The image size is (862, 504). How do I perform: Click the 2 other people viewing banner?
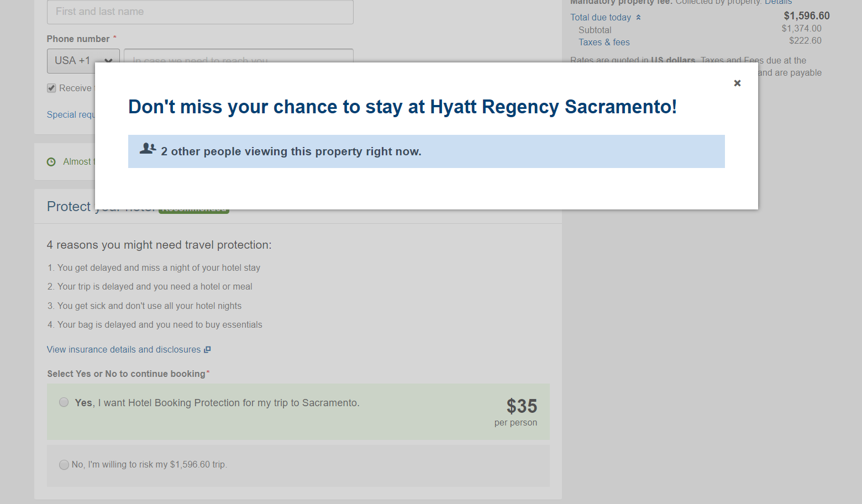pyautogui.click(x=427, y=151)
